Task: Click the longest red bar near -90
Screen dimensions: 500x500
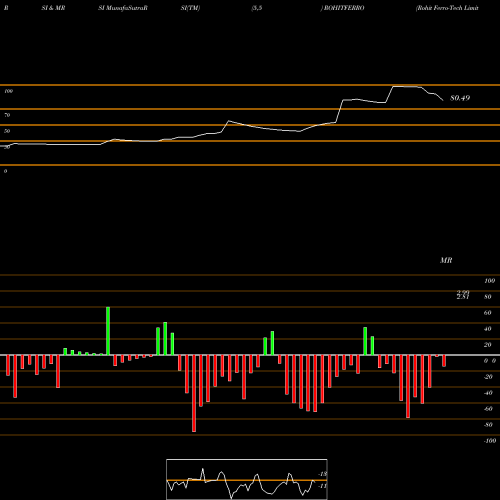Action: coord(194,393)
